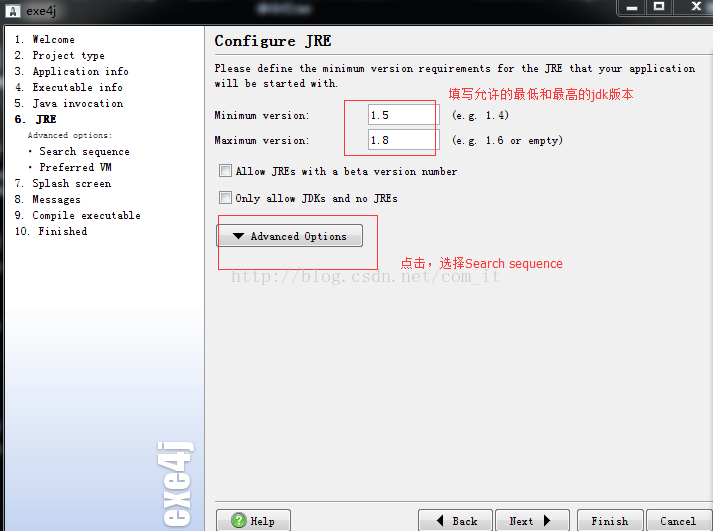Go to the Compile executable step
The height and width of the screenshot is (531, 713).
[x=86, y=215]
